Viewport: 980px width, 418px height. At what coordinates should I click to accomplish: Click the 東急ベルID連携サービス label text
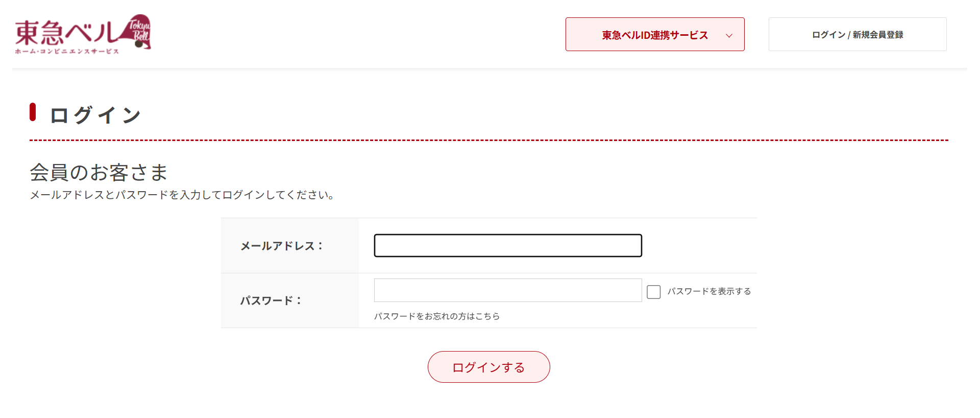click(x=655, y=35)
